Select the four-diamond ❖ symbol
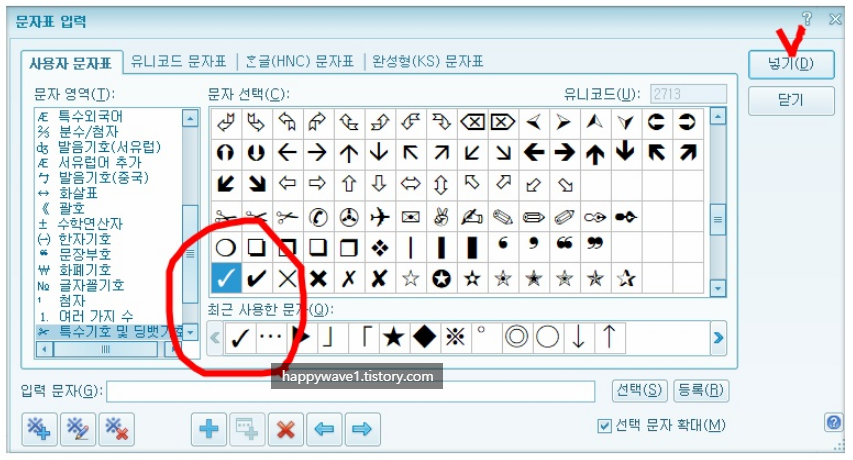 pyautogui.click(x=379, y=248)
